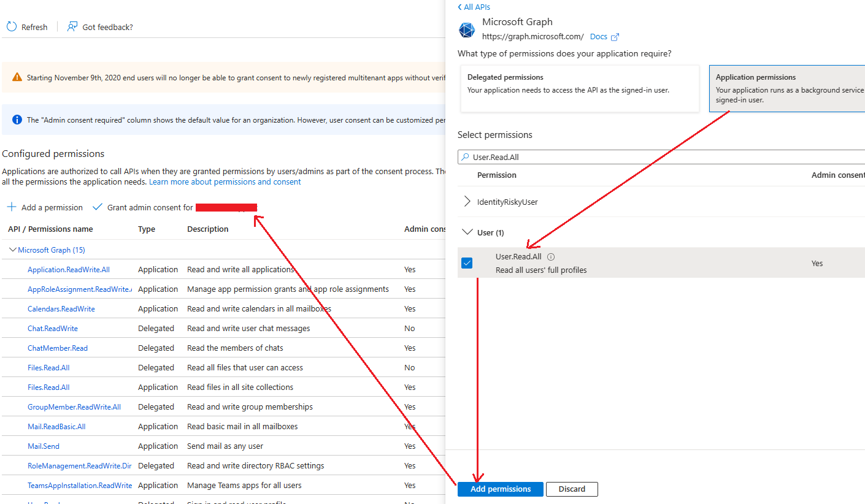865x504 pixels.
Task: Uncheck the User.Read.All checkbox
Action: click(467, 263)
